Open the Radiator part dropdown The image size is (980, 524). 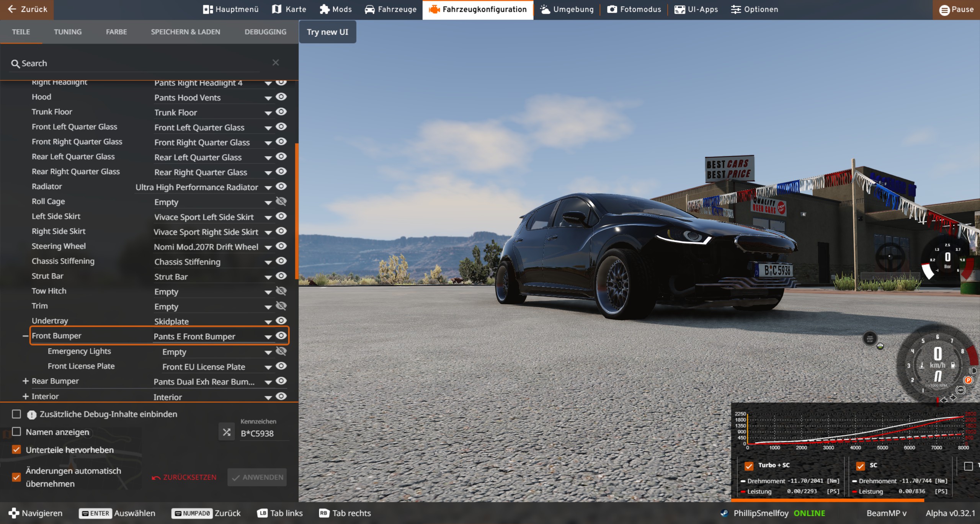268,188
